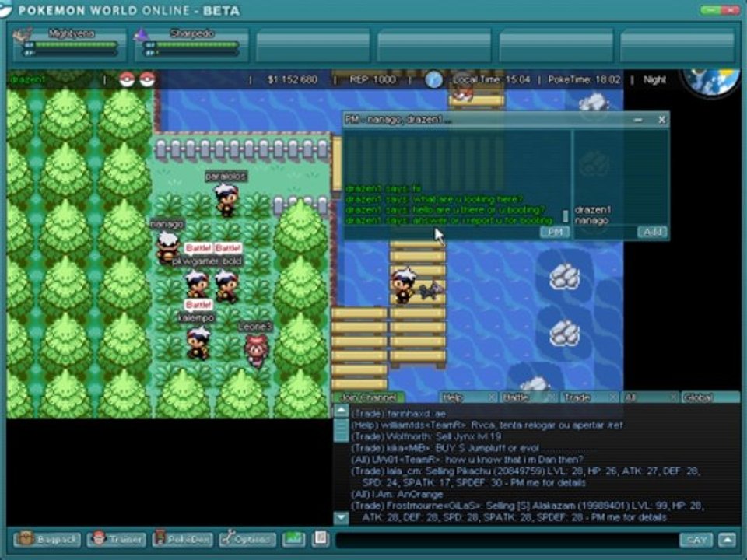Click the player sprite named paraiolos

click(226, 200)
